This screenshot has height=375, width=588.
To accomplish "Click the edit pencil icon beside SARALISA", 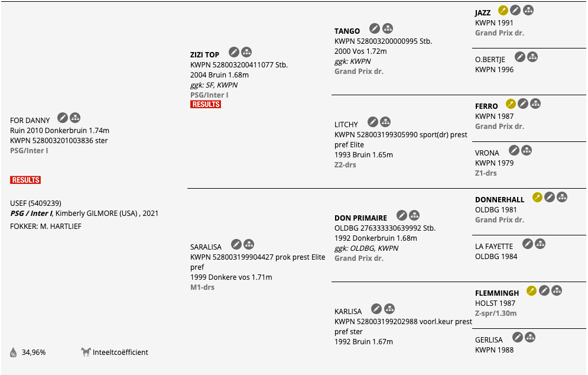I will pyautogui.click(x=236, y=244).
